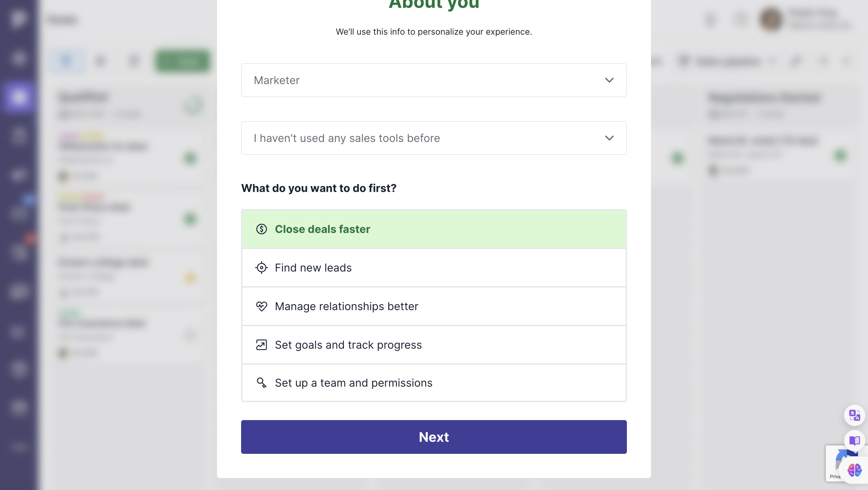868x490 pixels.
Task: Open the floating translate icon on the right edge
Action: 854,415
